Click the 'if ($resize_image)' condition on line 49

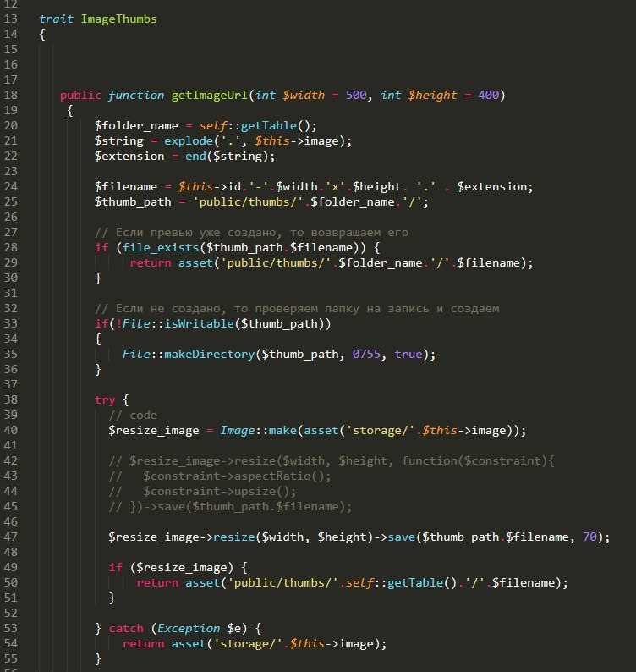171,568
